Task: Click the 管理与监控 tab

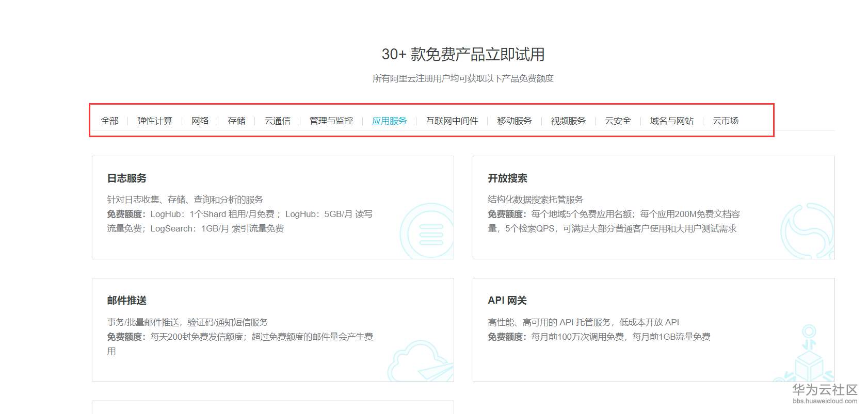Action: tap(331, 121)
